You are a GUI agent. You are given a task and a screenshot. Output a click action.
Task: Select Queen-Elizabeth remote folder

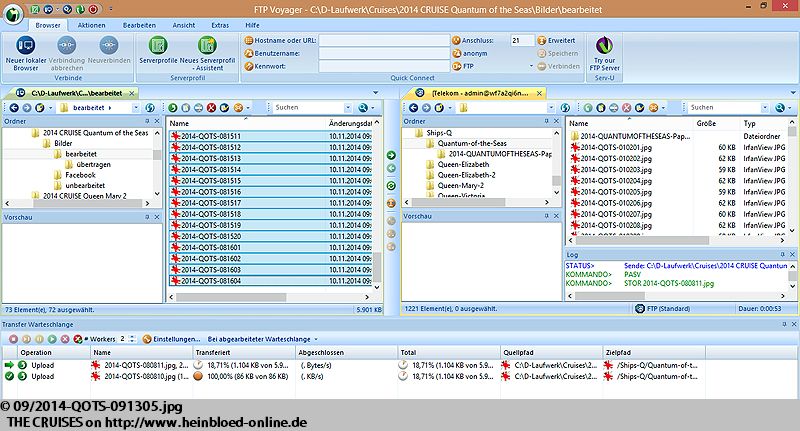pyautogui.click(x=463, y=164)
